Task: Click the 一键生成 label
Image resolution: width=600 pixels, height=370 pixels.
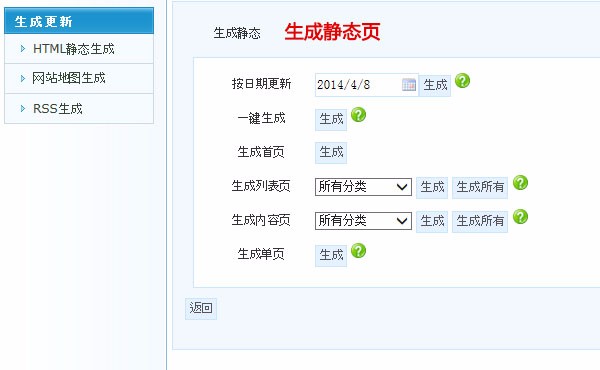Action: [x=261, y=118]
